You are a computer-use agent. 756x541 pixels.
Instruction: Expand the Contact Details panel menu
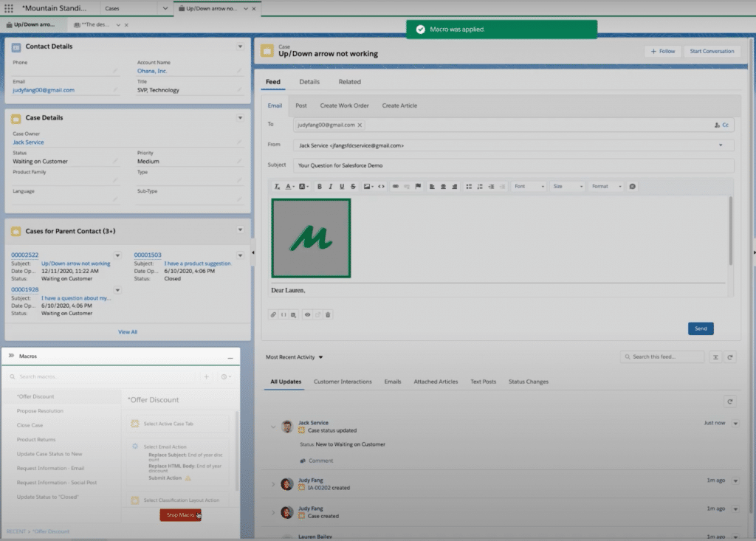240,46
